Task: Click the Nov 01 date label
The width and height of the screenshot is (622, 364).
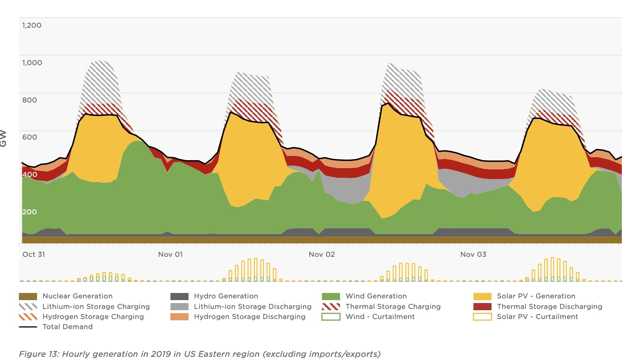Action: [170, 254]
